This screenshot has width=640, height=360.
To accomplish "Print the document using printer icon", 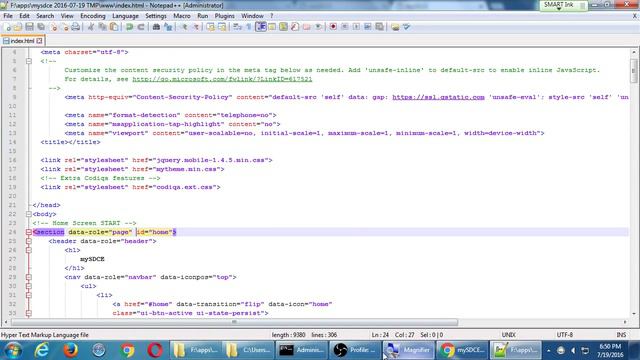I will tap(76, 27).
